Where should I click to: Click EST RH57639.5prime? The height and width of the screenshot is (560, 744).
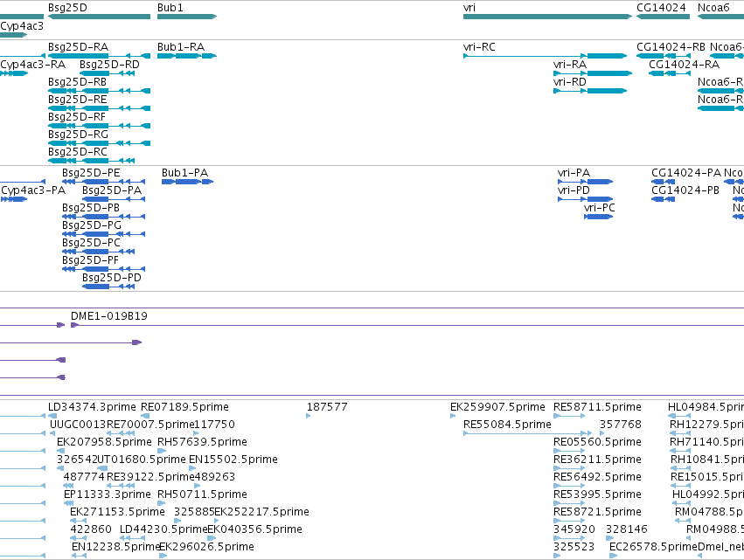pyautogui.click(x=162, y=451)
